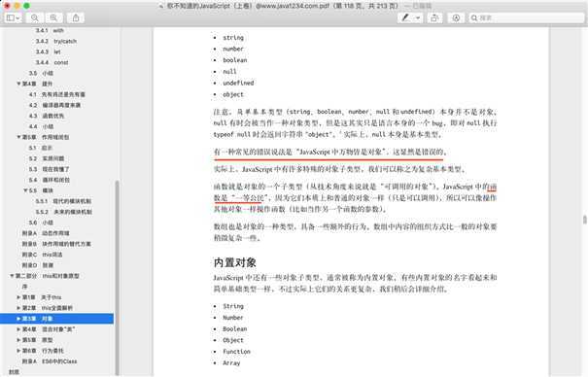Open 附录D 致谢 in outline
This screenshot has height=377, width=588.
38,265
